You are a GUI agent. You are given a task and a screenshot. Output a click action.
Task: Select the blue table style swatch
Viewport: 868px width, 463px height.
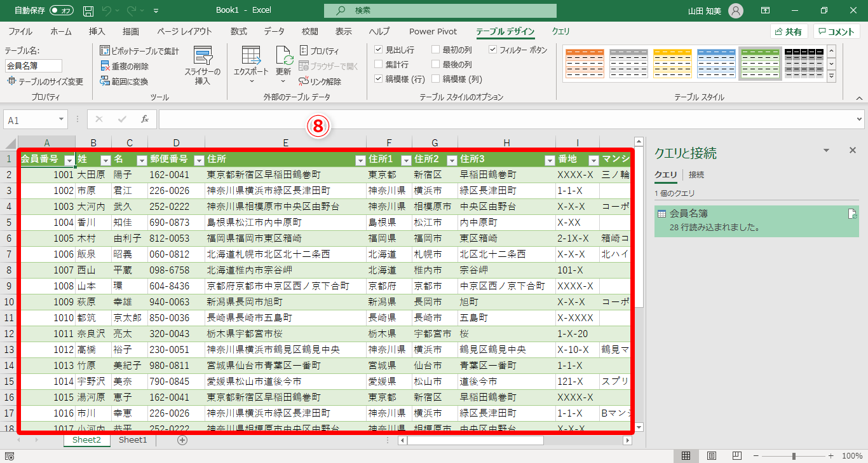(x=716, y=64)
